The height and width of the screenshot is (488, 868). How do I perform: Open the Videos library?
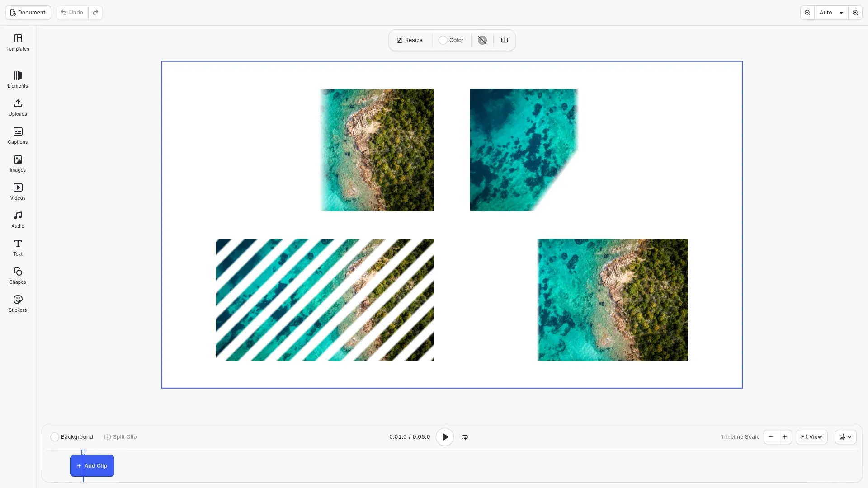(x=18, y=192)
